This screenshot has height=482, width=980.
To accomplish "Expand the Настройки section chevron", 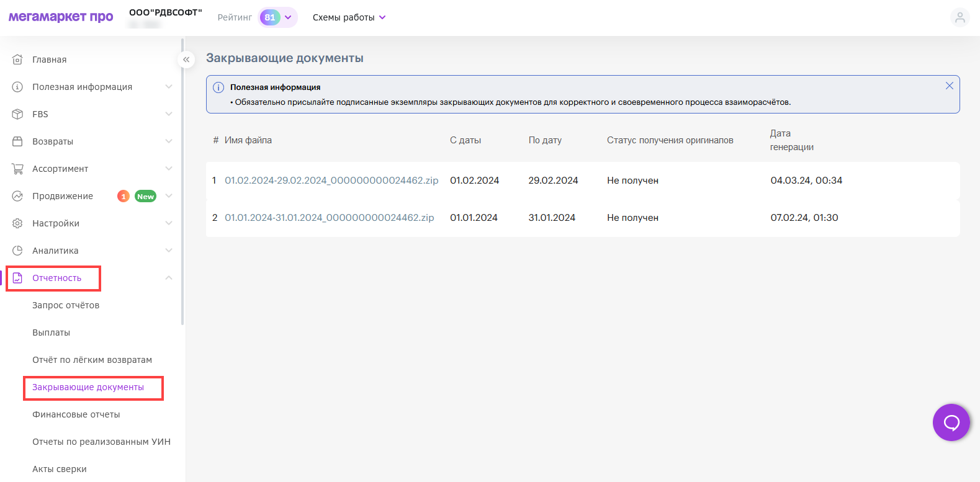I will 169,223.
